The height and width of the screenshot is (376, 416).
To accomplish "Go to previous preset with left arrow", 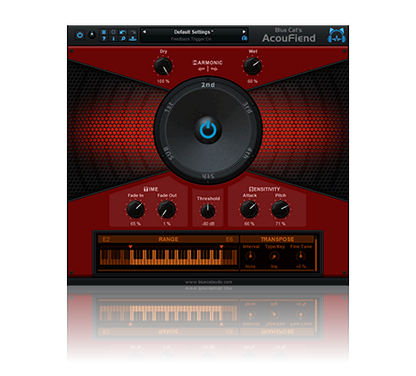I will coord(144,32).
